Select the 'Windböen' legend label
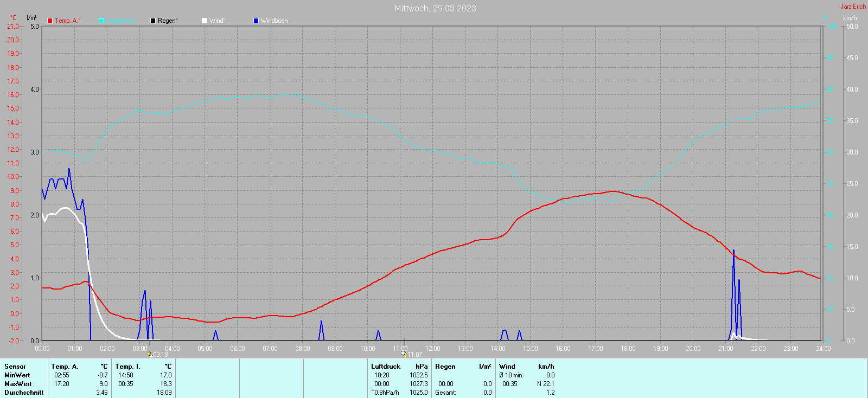This screenshot has height=398, width=868. pyautogui.click(x=275, y=21)
